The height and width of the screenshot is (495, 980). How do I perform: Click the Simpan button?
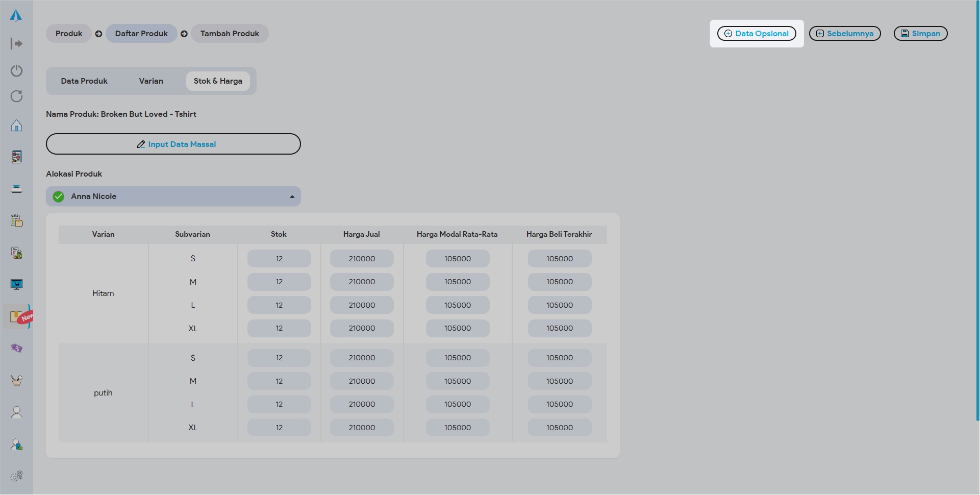click(920, 34)
